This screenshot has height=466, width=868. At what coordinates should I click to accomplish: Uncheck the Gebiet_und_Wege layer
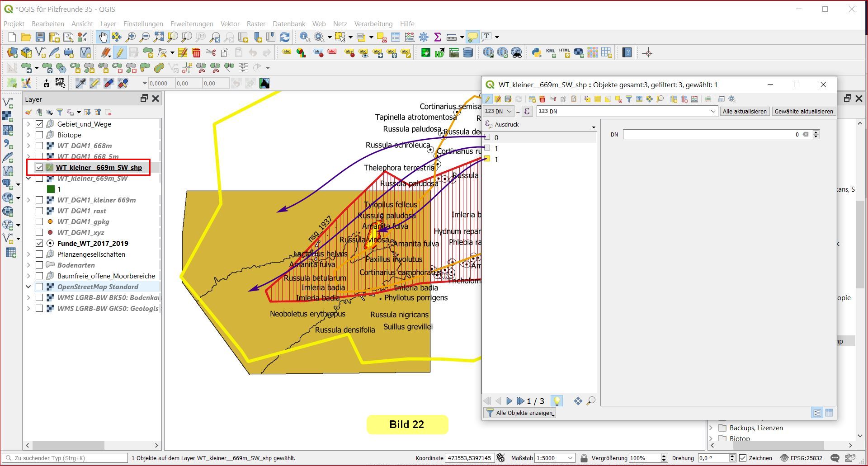pos(39,124)
